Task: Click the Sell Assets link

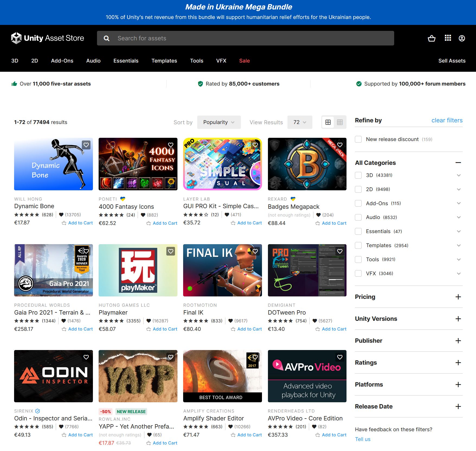Action: [452, 61]
